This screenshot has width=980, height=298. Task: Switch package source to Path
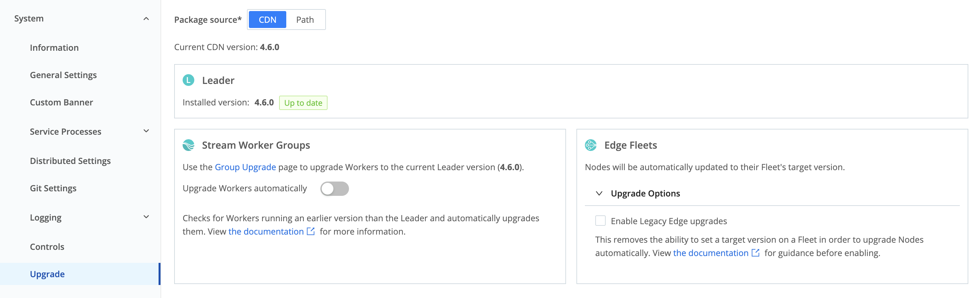coord(305,20)
